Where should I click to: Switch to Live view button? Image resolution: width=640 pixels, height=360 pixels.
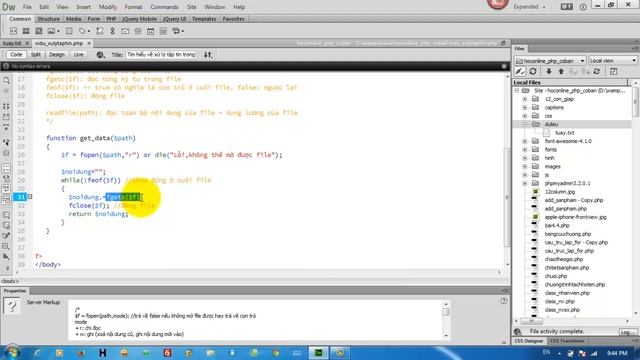click(78, 54)
